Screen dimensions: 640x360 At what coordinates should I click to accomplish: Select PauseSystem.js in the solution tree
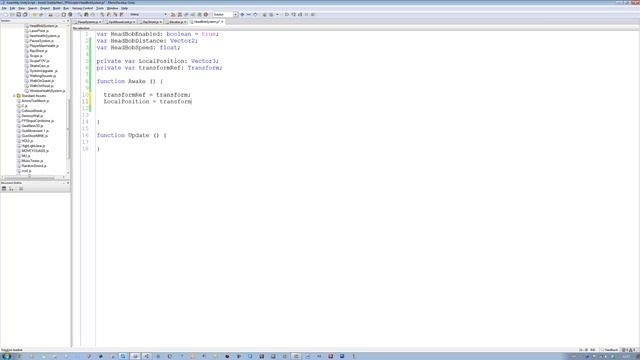point(41,41)
